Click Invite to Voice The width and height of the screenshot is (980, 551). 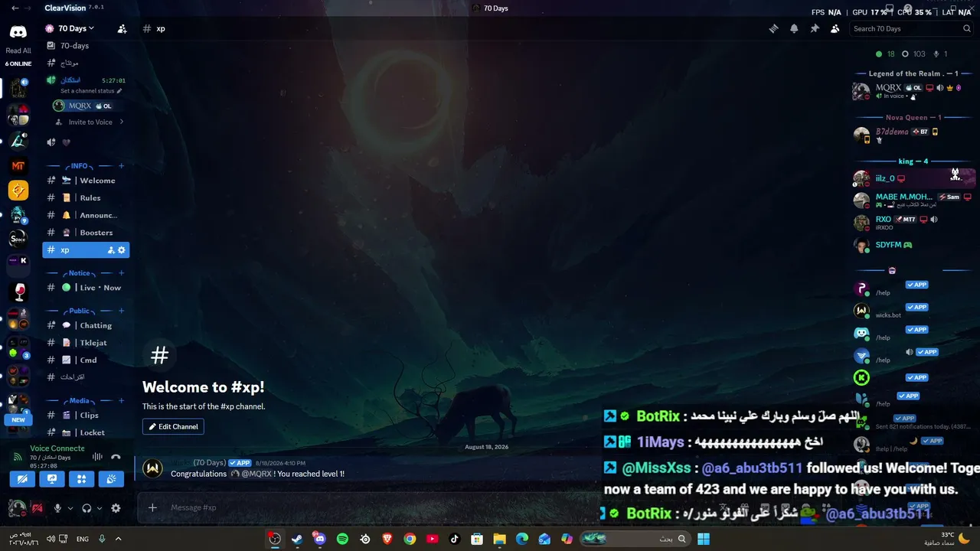click(x=90, y=122)
